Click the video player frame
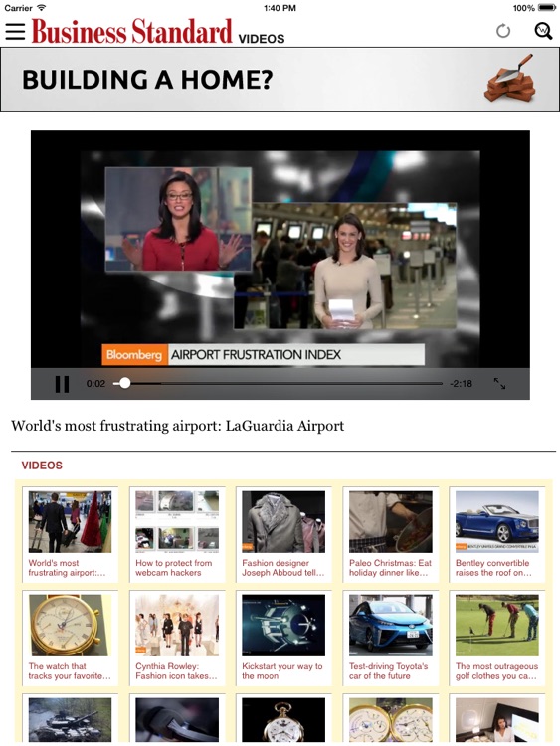Viewport: 560px width, 746px height. (280, 265)
